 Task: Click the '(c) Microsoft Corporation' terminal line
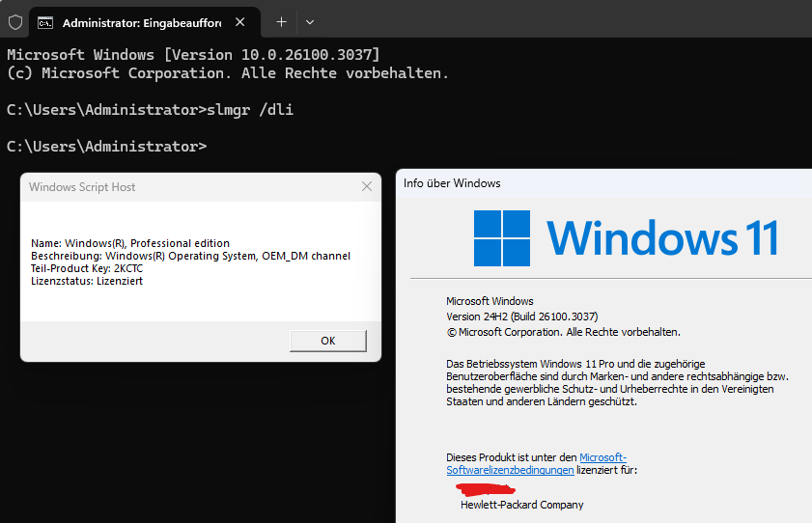[x=228, y=73]
